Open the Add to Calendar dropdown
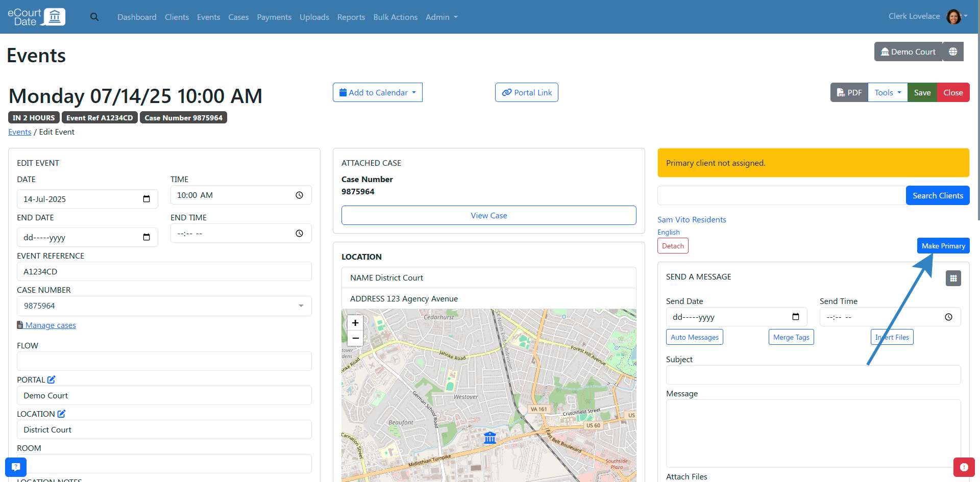Screen dimensions: 980x482 pos(378,92)
